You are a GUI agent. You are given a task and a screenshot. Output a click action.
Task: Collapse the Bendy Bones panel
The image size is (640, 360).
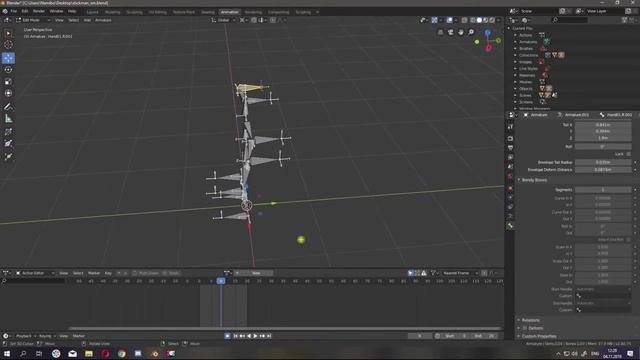[x=534, y=180]
